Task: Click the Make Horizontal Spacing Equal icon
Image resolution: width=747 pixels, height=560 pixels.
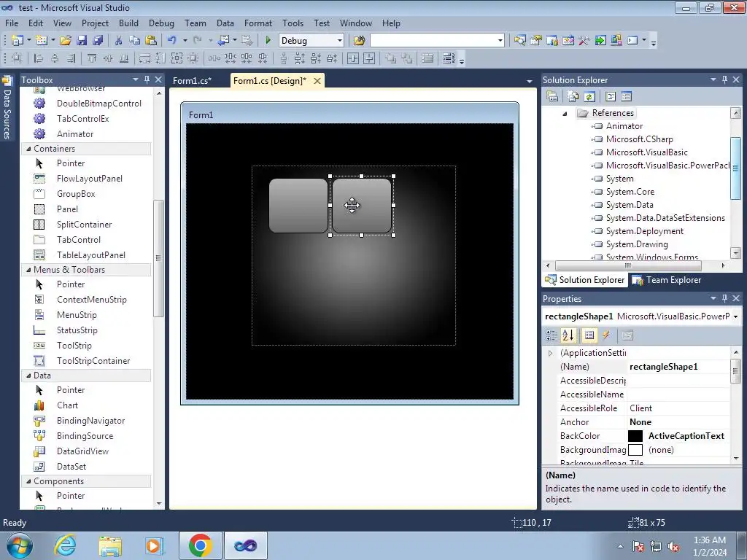Action: click(x=214, y=58)
